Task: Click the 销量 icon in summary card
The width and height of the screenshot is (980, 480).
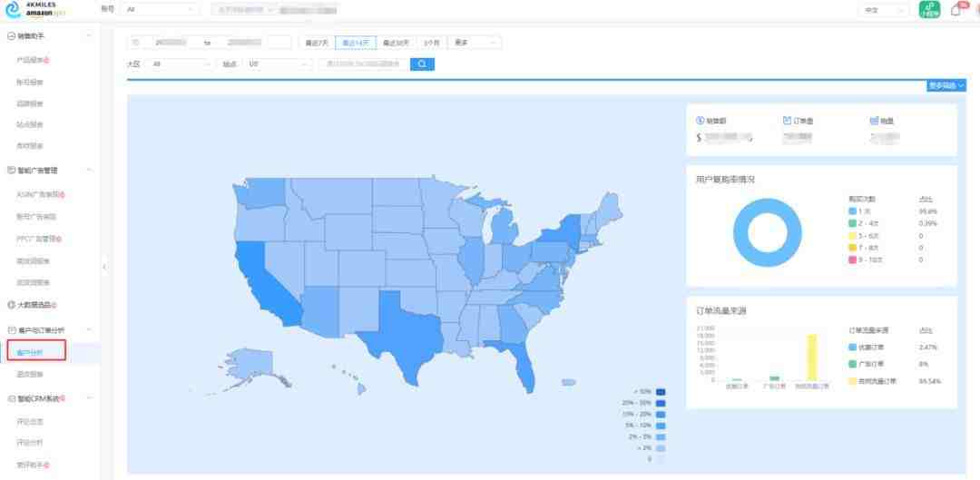Action: coord(875,121)
